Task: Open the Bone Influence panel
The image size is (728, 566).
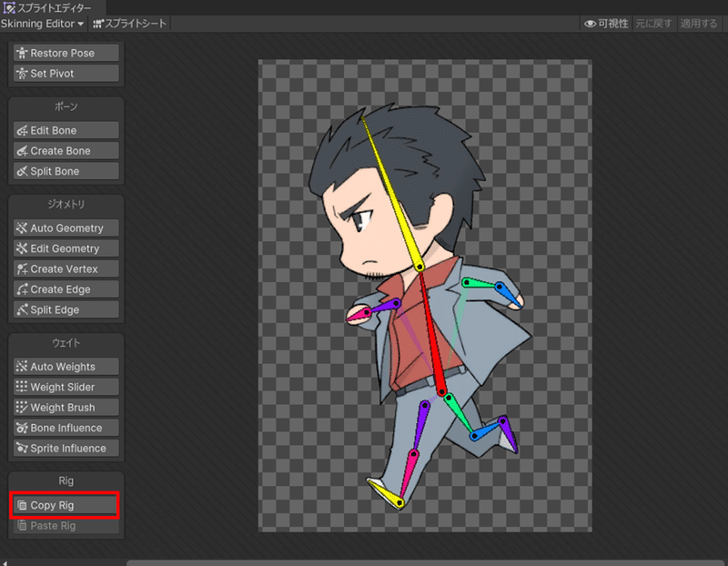Action: click(66, 428)
